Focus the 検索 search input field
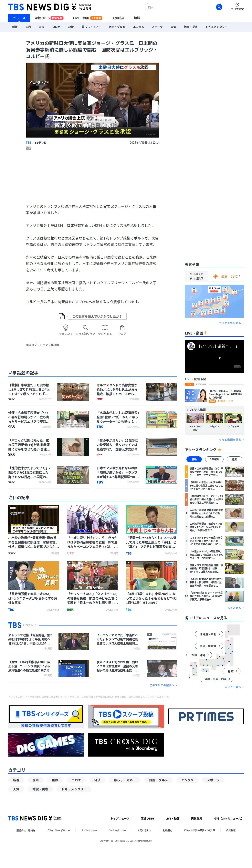This screenshot has width=252, height=868. [x=181, y=7]
